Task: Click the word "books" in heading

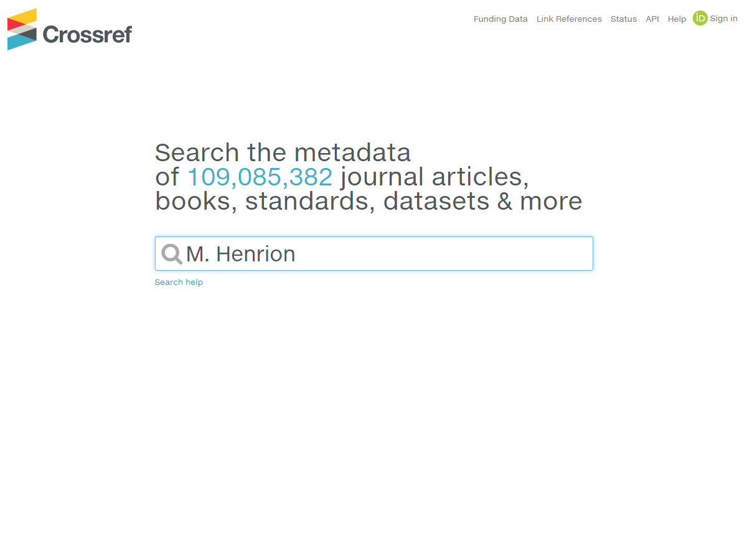Action: (x=192, y=202)
